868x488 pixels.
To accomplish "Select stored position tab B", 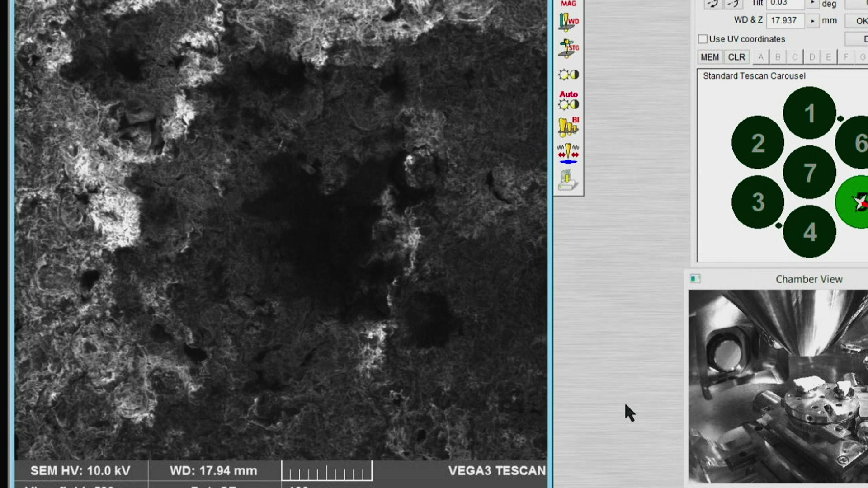I will (778, 57).
